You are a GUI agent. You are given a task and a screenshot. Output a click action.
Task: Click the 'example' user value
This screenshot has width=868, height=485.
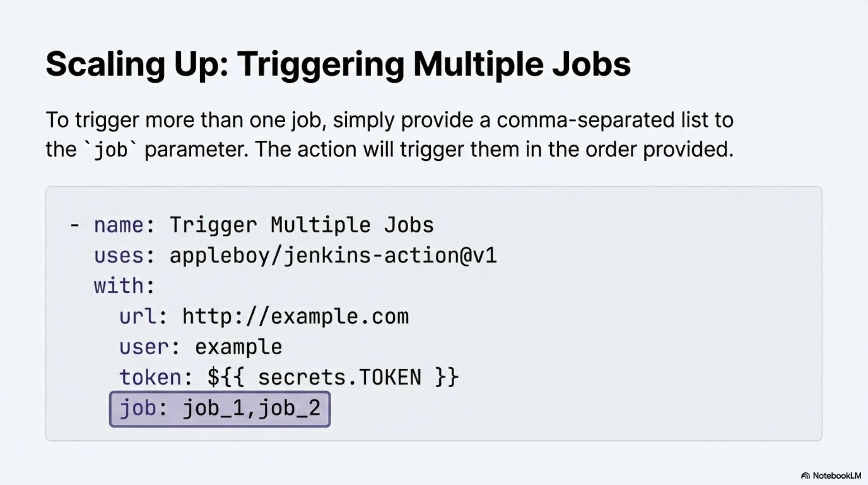click(x=239, y=347)
